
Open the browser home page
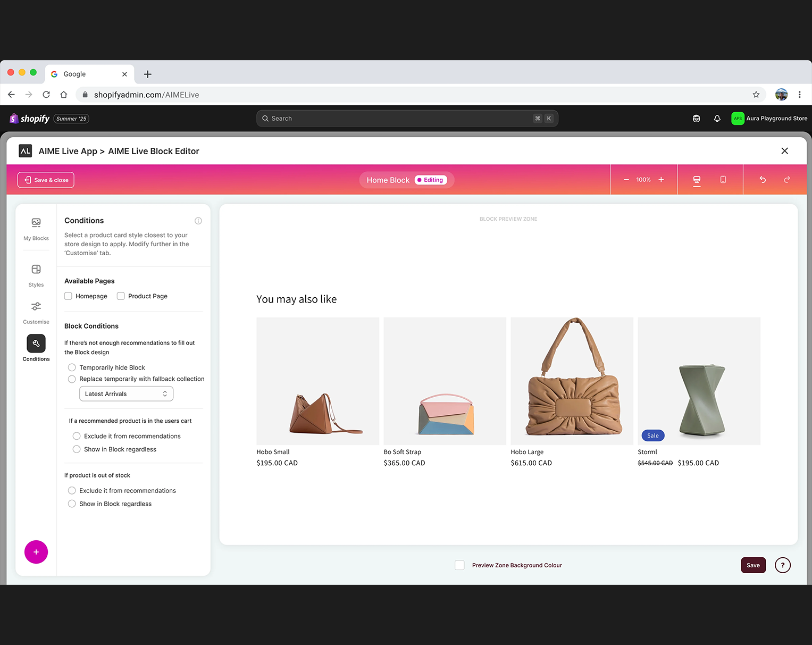click(64, 95)
